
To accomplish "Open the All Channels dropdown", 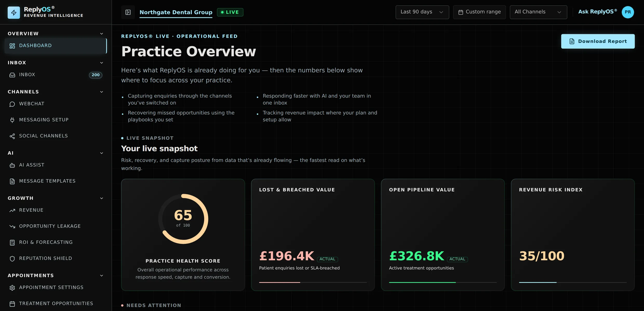I will pyautogui.click(x=538, y=12).
